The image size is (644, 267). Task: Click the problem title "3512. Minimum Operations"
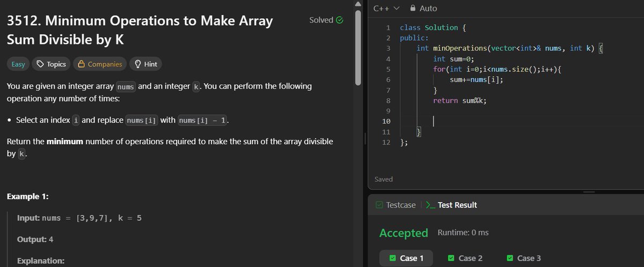[140, 30]
